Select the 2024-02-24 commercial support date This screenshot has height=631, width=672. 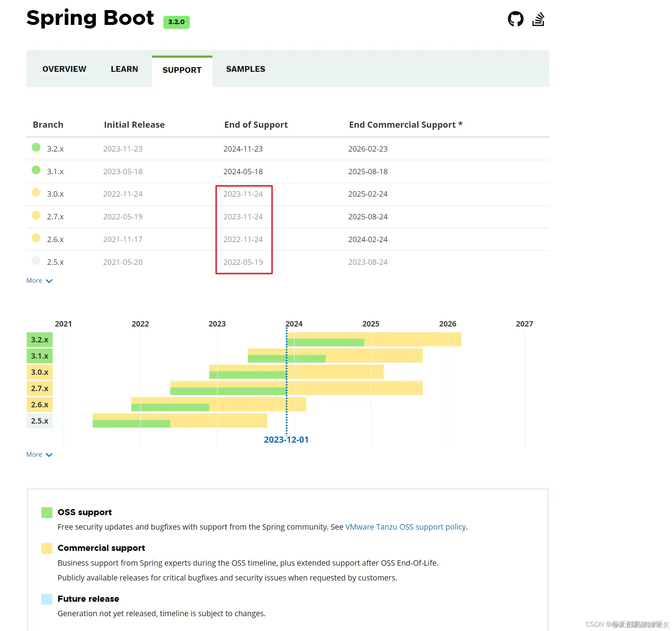pyautogui.click(x=368, y=239)
